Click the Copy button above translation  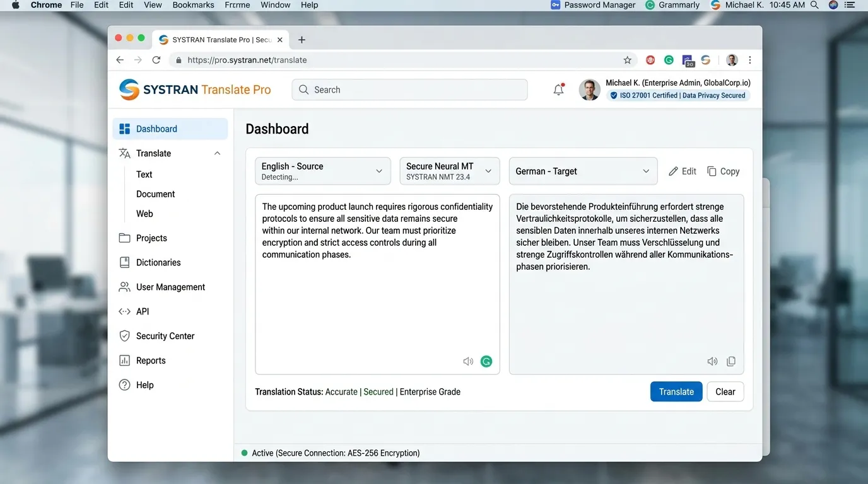pyautogui.click(x=723, y=171)
